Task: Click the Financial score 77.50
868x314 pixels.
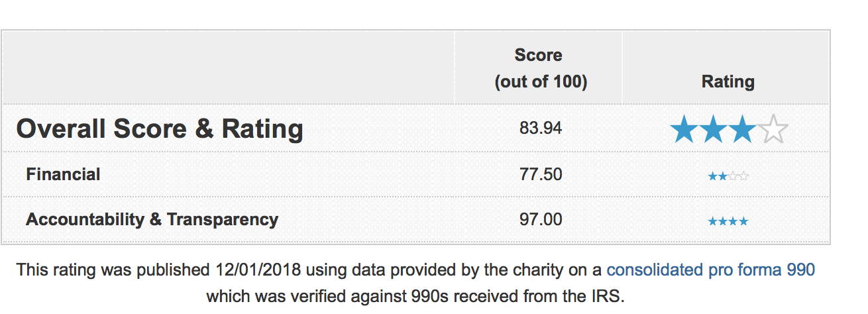Action: coord(541,174)
